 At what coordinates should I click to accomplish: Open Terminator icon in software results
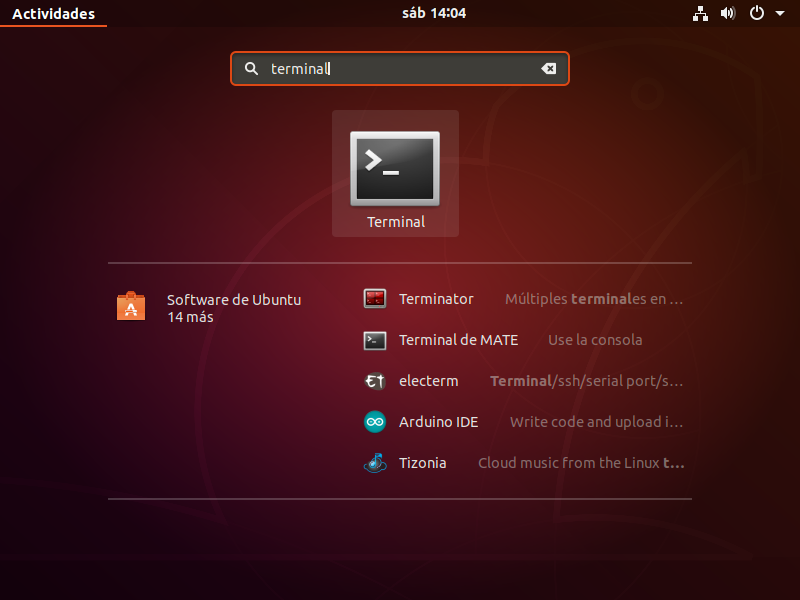[x=375, y=299]
